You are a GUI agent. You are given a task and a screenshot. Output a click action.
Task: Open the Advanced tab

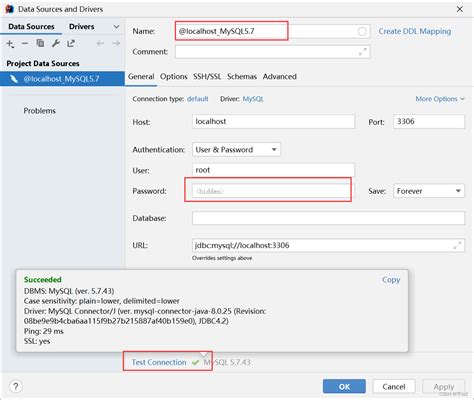click(280, 77)
